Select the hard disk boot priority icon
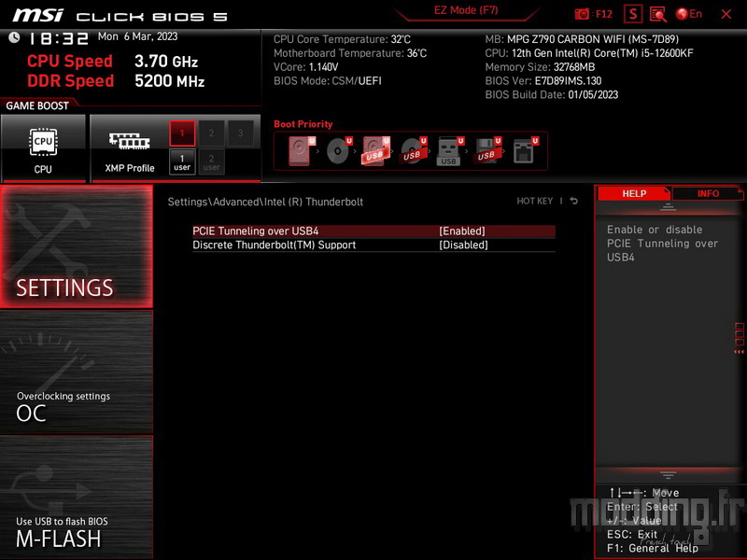This screenshot has width=747, height=560. (301, 151)
